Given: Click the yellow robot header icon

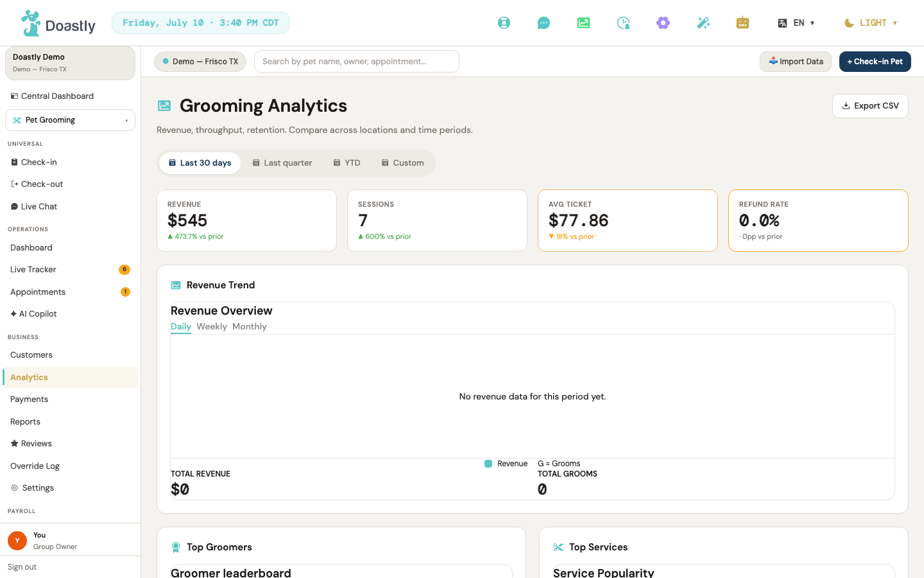Looking at the screenshot, I should tap(743, 23).
